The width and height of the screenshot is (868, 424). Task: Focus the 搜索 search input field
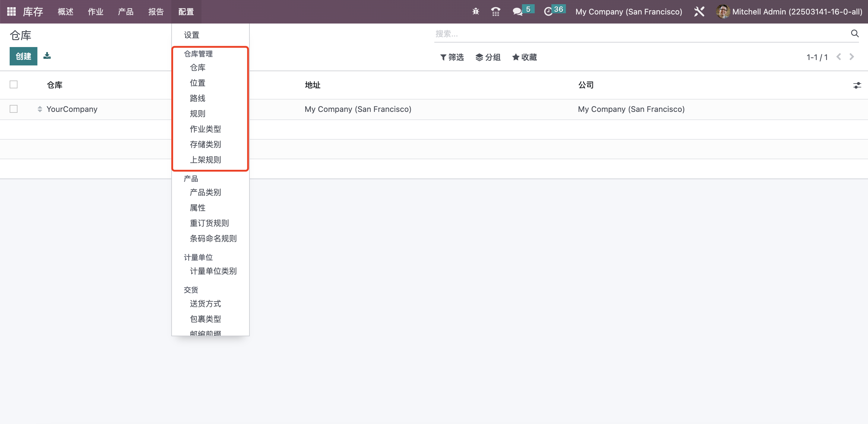[x=640, y=34]
